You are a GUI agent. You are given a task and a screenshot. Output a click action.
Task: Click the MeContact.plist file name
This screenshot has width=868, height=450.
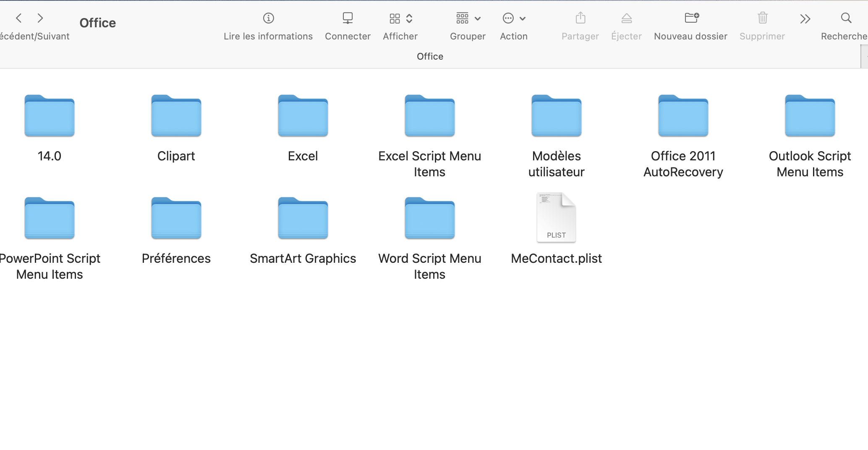tap(557, 259)
